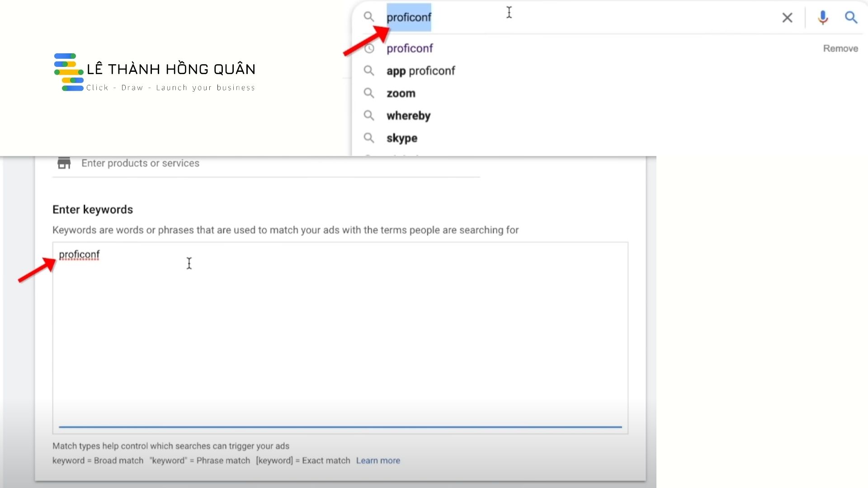868x488 pixels.
Task: Click the highlighted proficonf text in search bar
Action: (x=408, y=18)
